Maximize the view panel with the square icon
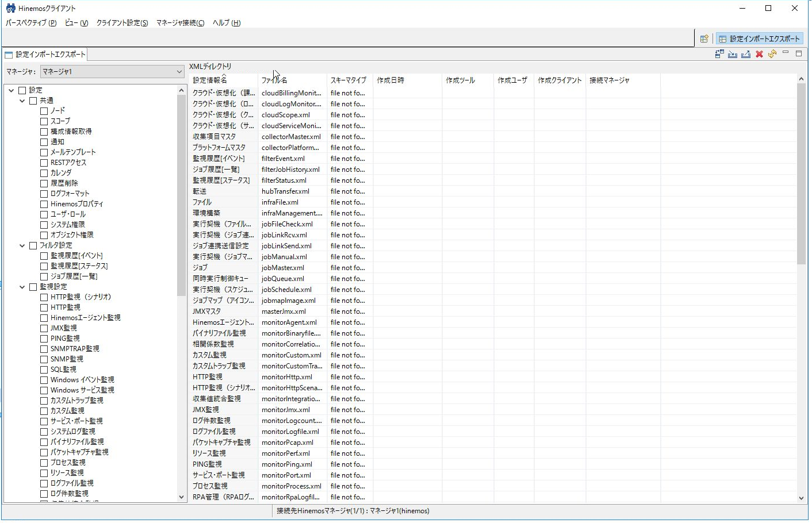The height and width of the screenshot is (523, 812). 799,53
